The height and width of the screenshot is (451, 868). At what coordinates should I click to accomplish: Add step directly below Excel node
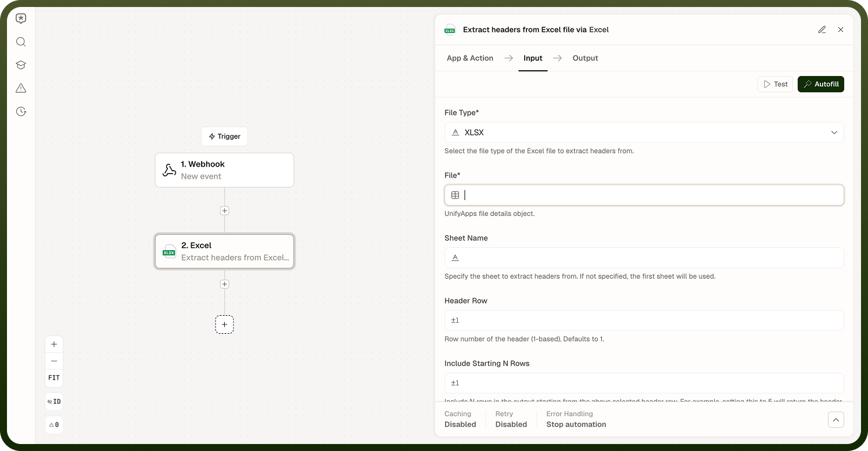coord(225,284)
